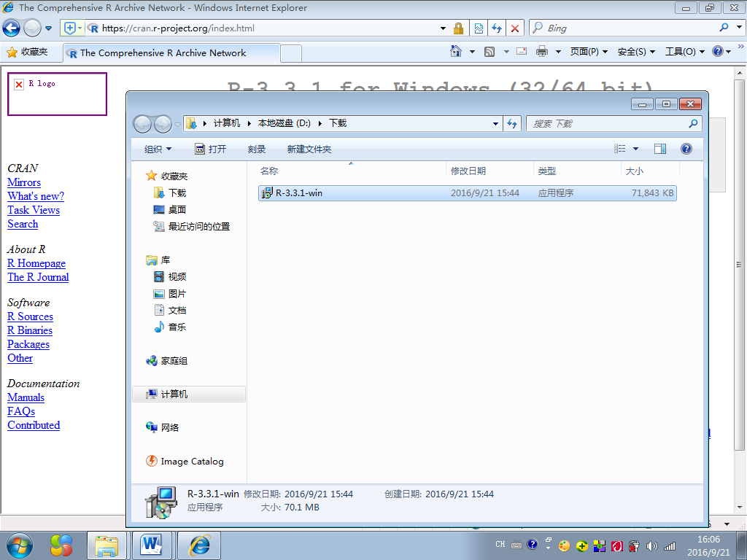
Task: Select 视频 library in sidebar
Action: click(x=170, y=276)
